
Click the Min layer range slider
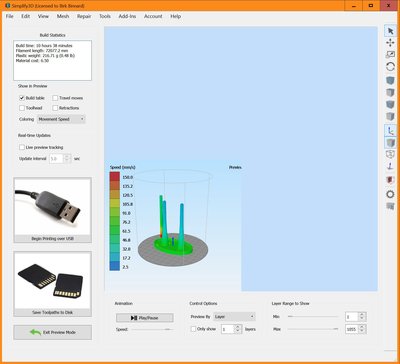point(313,316)
